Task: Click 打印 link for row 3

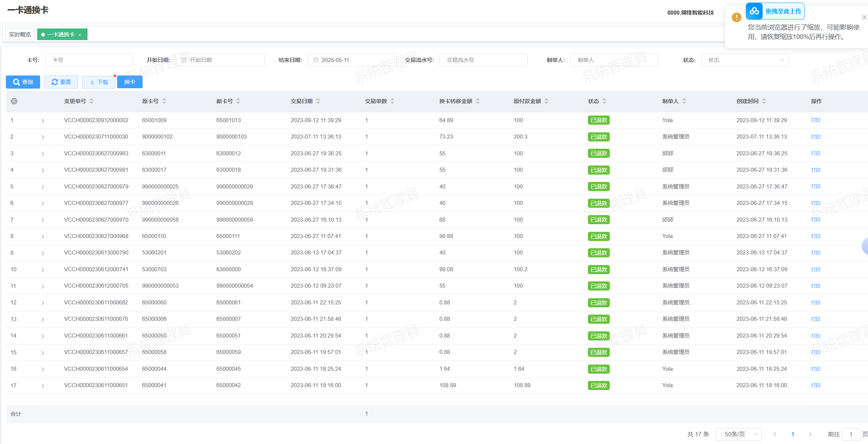Action: [x=815, y=153]
